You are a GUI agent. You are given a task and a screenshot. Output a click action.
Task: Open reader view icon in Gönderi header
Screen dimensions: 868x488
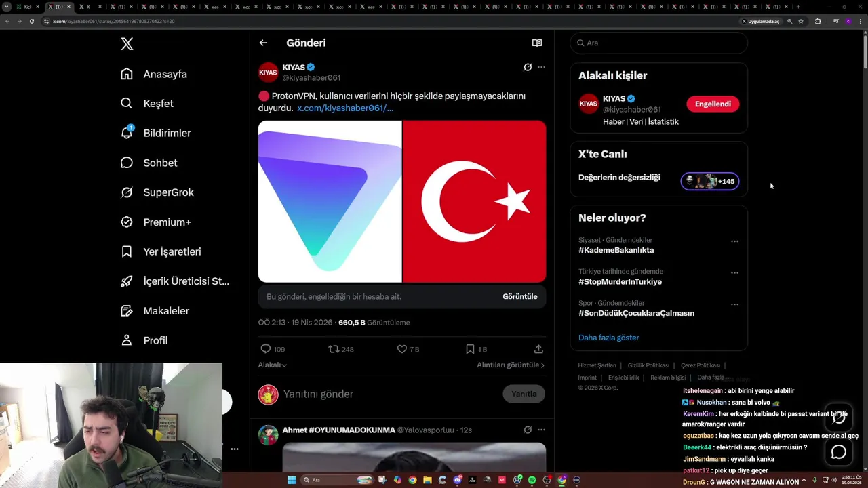point(537,43)
